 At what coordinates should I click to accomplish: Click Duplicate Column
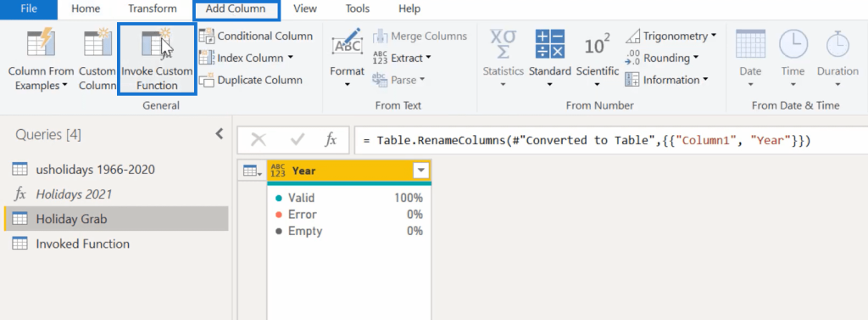251,80
